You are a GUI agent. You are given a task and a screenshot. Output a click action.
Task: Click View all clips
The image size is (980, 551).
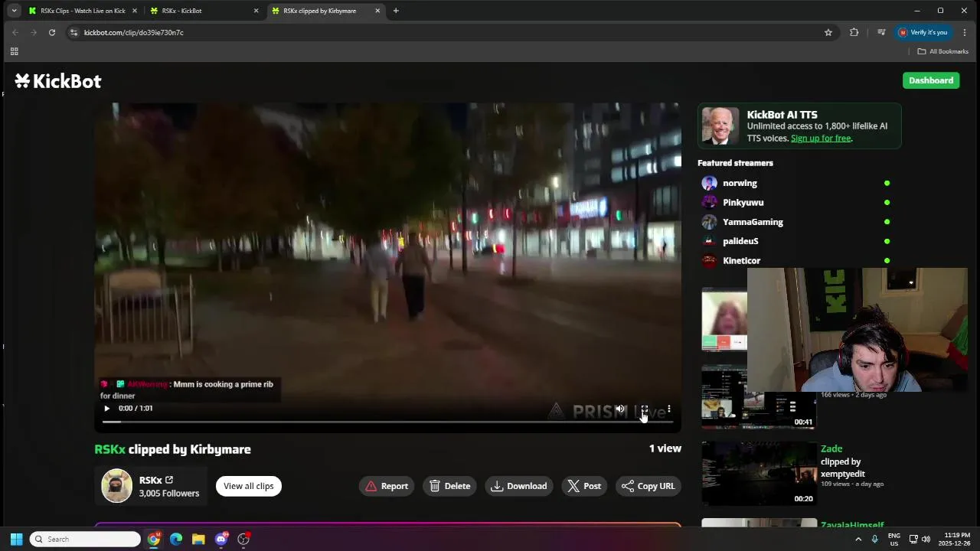[x=249, y=486]
